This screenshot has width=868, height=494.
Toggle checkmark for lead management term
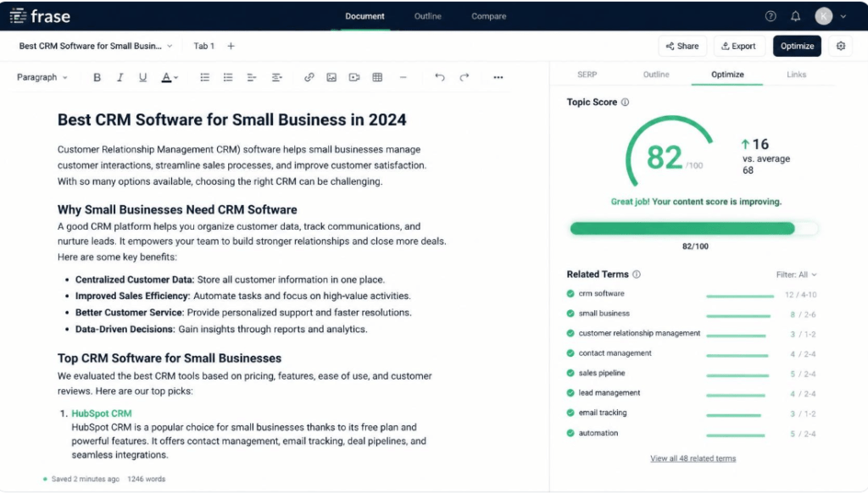coord(570,393)
